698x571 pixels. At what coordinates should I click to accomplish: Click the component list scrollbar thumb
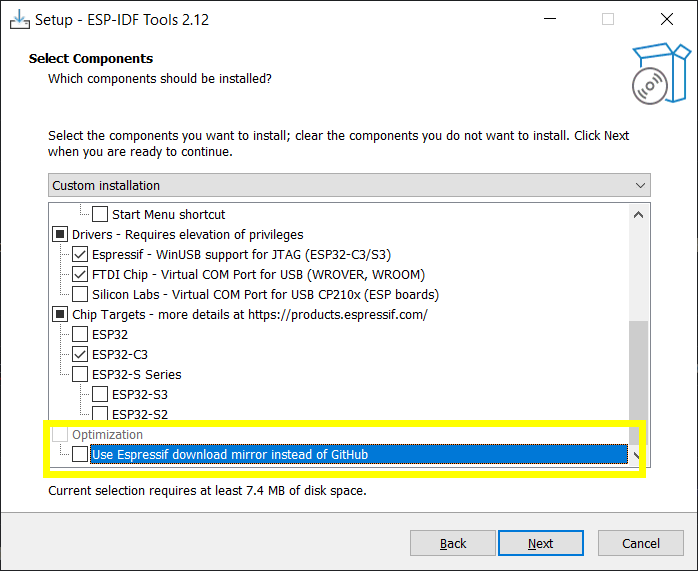click(x=638, y=382)
